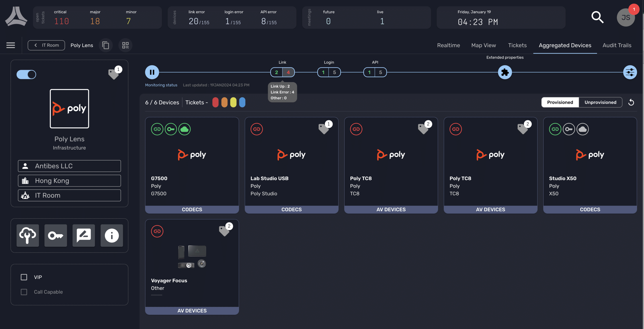This screenshot has width=644, height=329.
Task: Open the Audit Trails tab
Action: [617, 45]
